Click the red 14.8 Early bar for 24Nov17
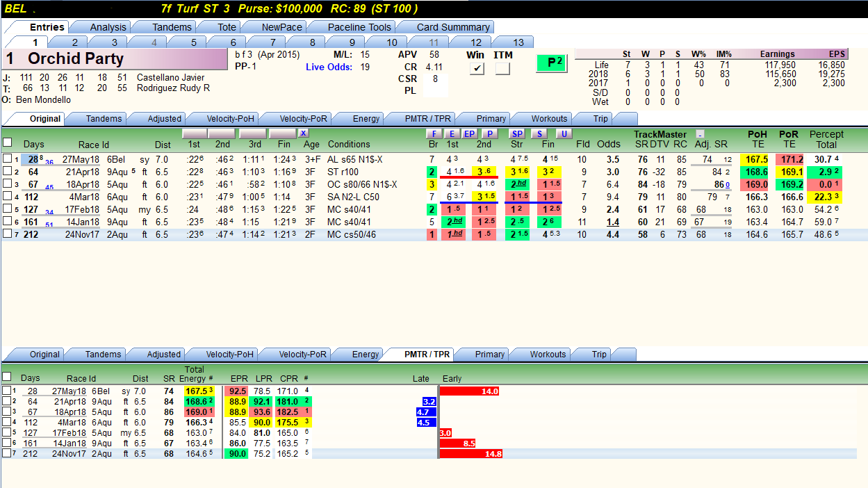 coord(471,453)
